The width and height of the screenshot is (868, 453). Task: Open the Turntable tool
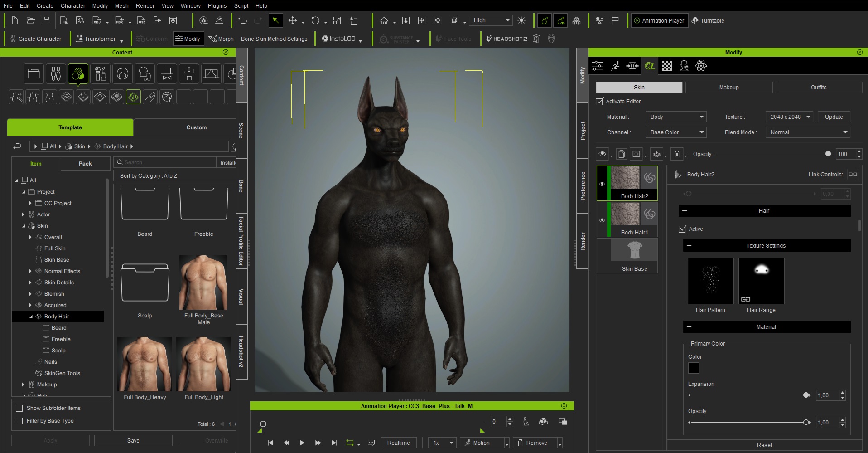tap(708, 20)
